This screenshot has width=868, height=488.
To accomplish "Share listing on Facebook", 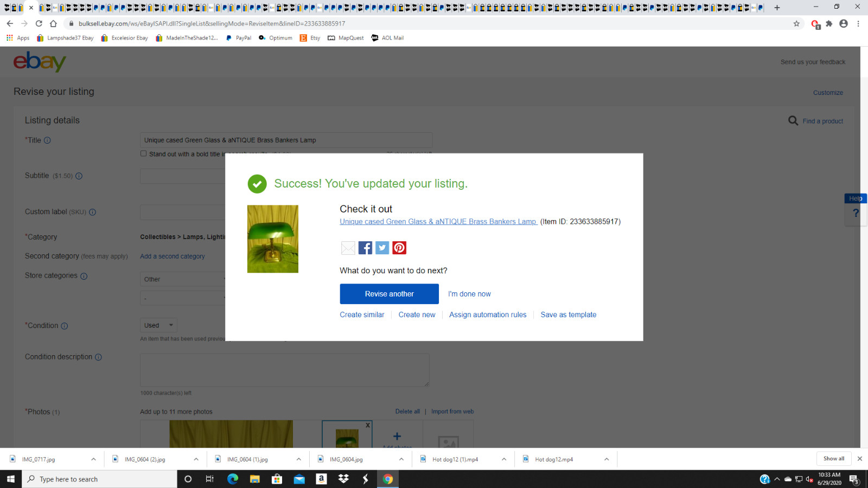I will [365, 248].
